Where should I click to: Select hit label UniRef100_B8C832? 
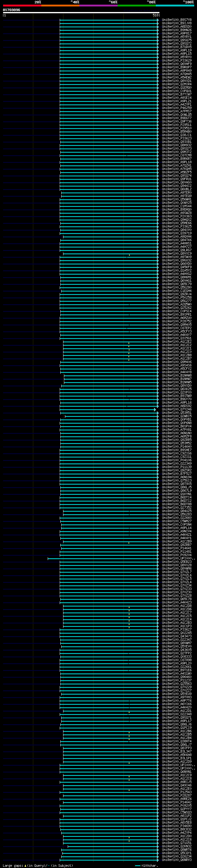click(x=176, y=829)
